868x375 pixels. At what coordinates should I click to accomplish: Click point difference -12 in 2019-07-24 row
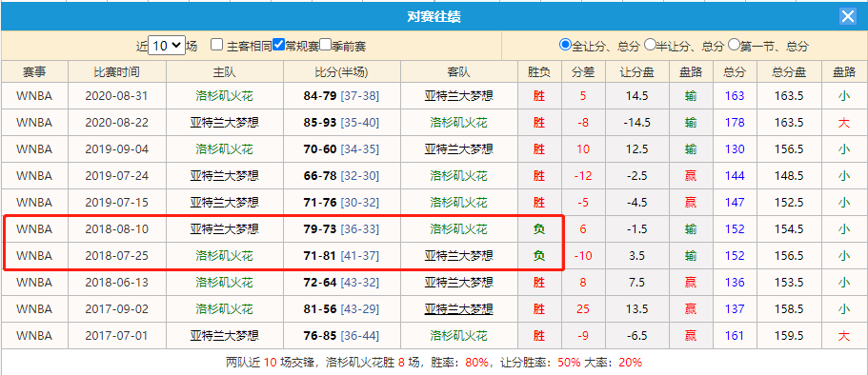click(583, 176)
